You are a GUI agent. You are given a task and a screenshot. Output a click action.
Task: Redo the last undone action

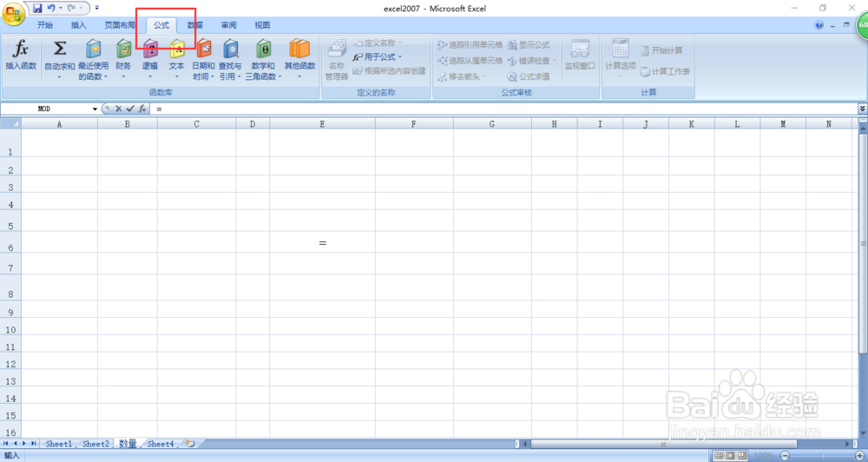71,9
